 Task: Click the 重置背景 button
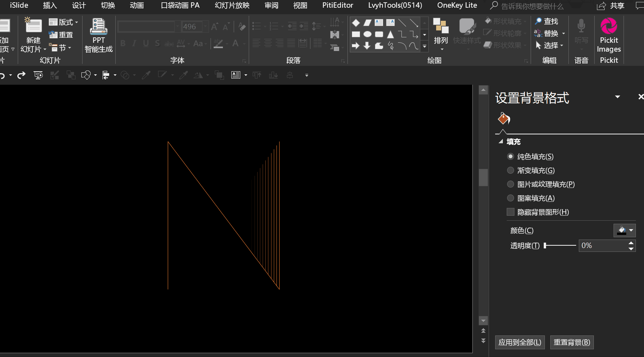(572, 342)
